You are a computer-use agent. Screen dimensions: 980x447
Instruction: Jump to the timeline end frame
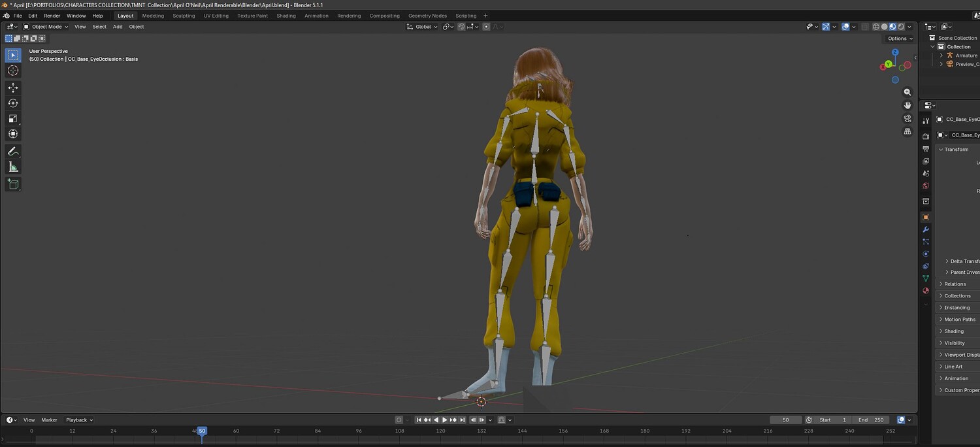click(462, 420)
